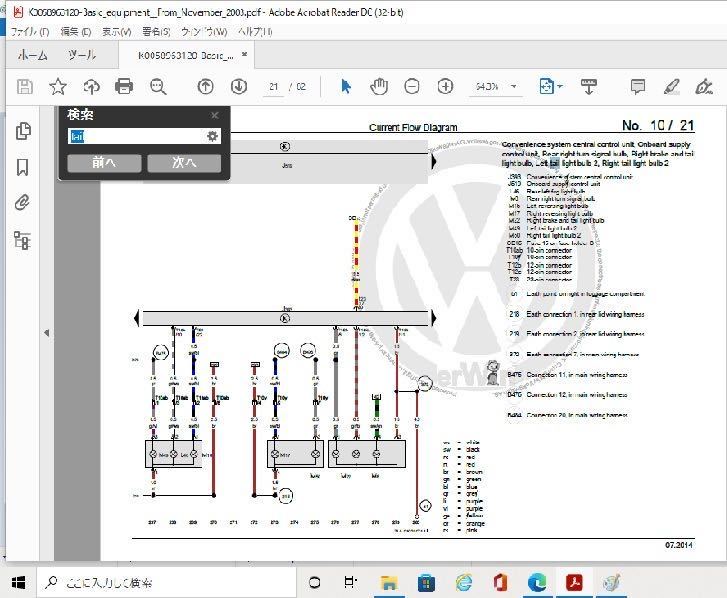Open the ファイル menu
727x598 pixels.
click(x=30, y=32)
